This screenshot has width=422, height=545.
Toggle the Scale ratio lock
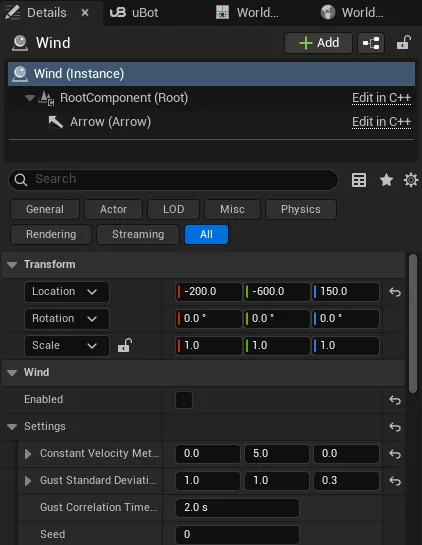click(x=124, y=345)
